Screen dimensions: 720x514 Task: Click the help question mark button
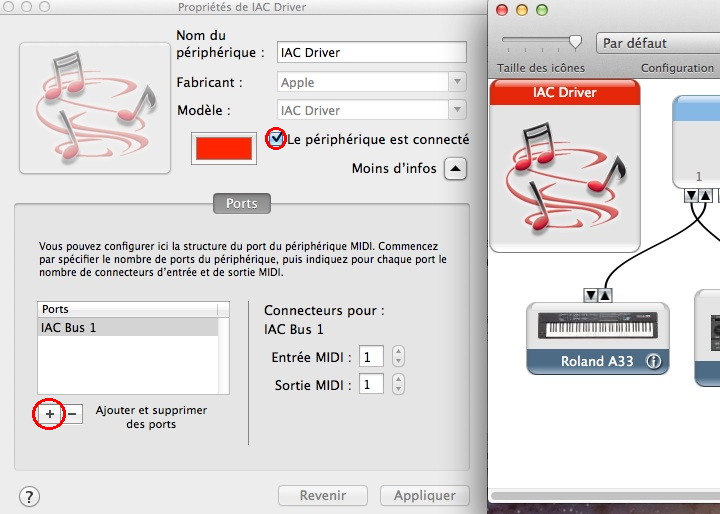[29, 496]
